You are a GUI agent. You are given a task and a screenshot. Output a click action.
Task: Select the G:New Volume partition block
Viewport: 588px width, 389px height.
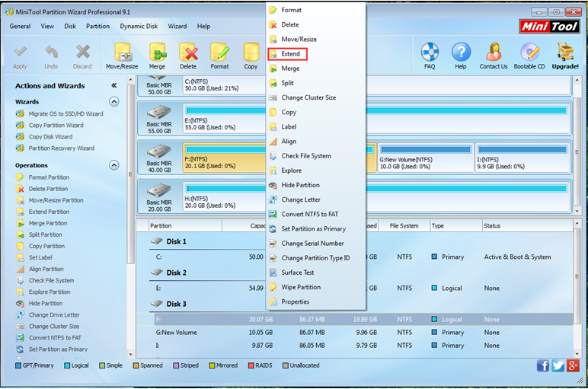click(x=425, y=158)
